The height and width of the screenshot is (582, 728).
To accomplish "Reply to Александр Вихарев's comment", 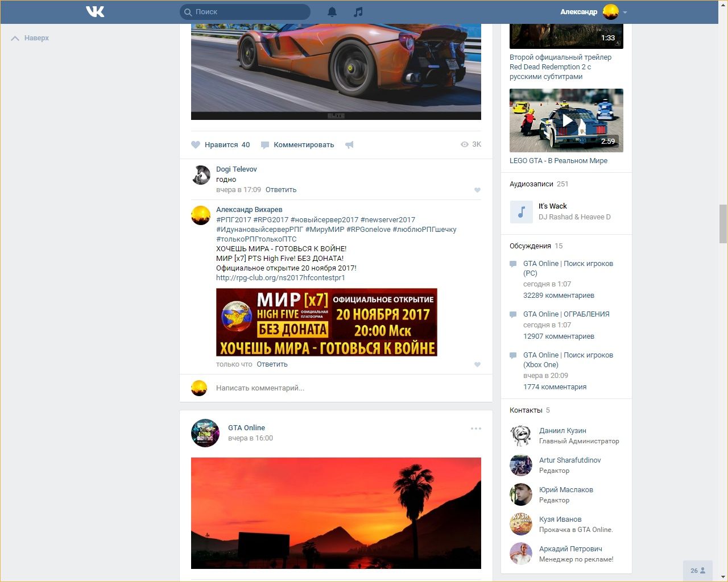I will tap(272, 364).
